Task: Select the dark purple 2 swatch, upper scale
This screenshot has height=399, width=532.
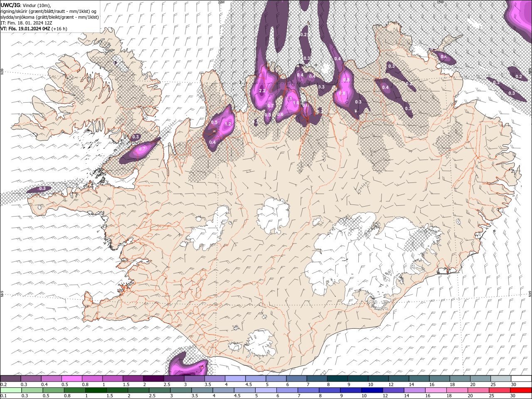Action: [x=153, y=379]
